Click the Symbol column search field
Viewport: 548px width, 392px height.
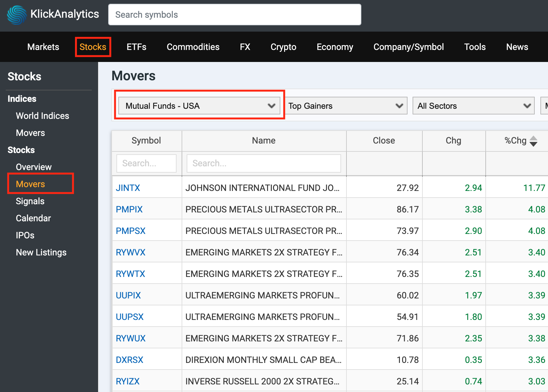[x=146, y=163]
